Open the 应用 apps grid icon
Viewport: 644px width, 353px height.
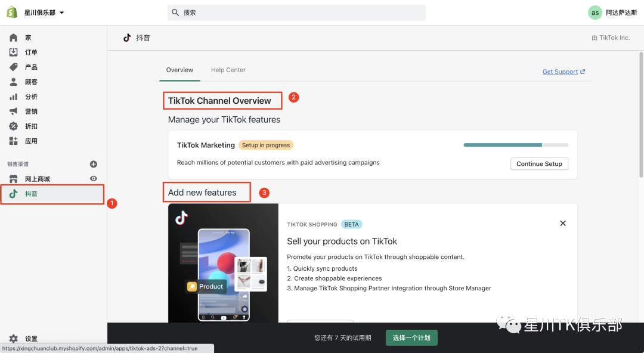(x=14, y=141)
